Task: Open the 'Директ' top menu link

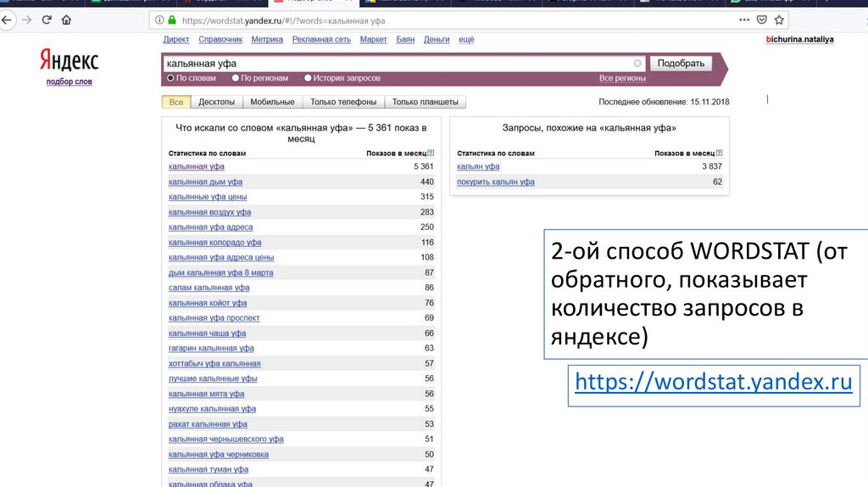Action: click(176, 39)
